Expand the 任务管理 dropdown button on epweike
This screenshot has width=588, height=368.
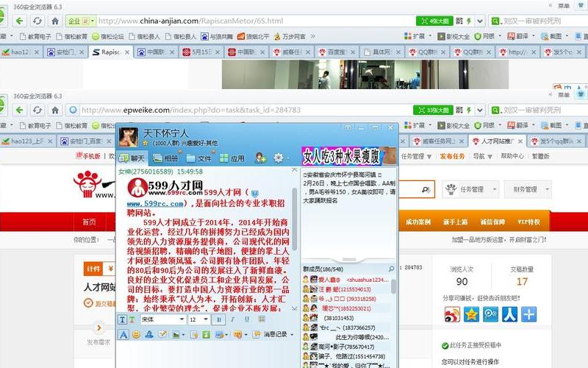(471, 190)
